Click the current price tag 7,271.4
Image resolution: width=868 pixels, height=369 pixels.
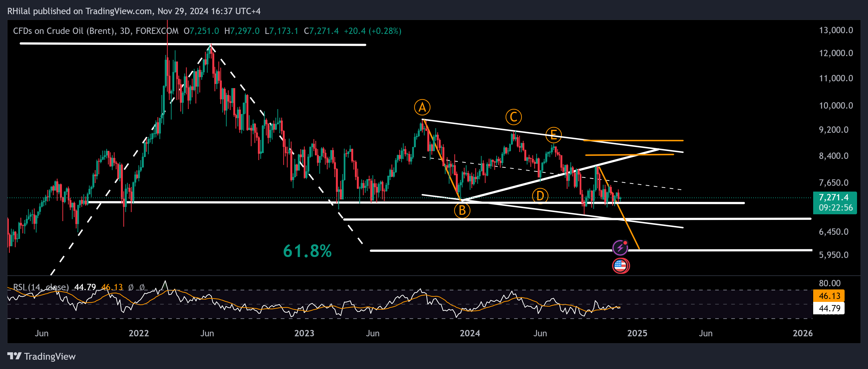[x=835, y=203]
